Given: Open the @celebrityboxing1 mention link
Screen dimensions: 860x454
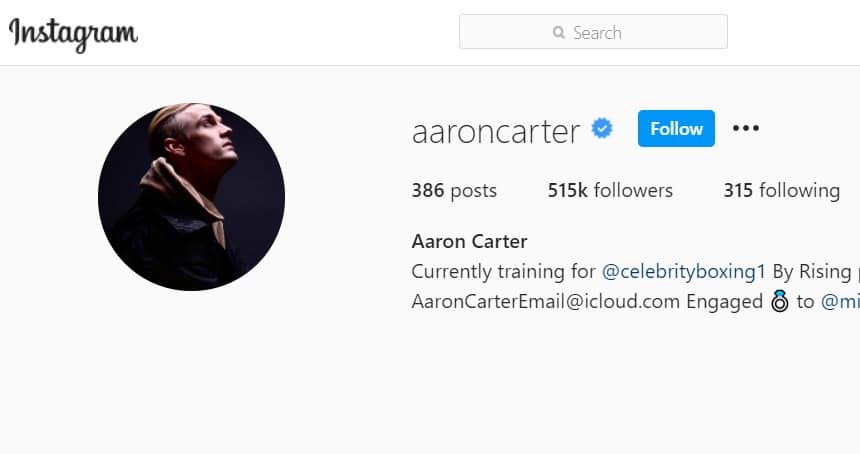Looking at the screenshot, I should click(683, 271).
